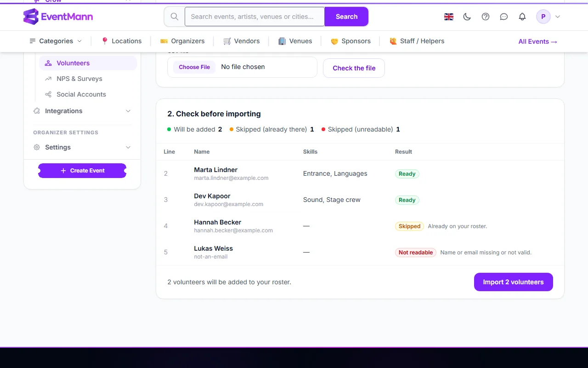Open the help question mark icon
The height and width of the screenshot is (368, 588).
coord(486,17)
